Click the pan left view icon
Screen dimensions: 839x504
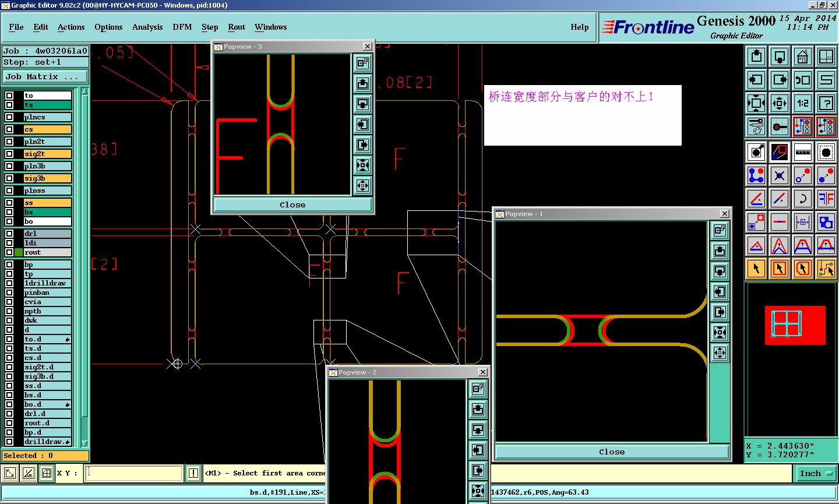pos(756,80)
